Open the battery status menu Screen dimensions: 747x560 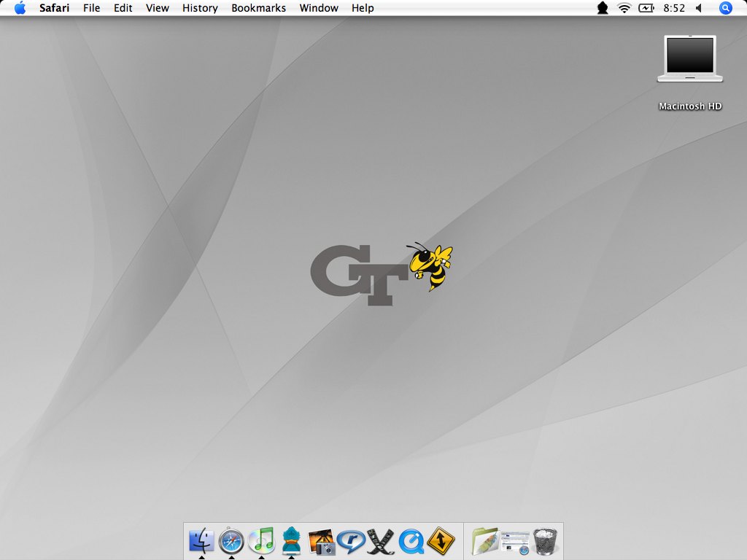[646, 8]
